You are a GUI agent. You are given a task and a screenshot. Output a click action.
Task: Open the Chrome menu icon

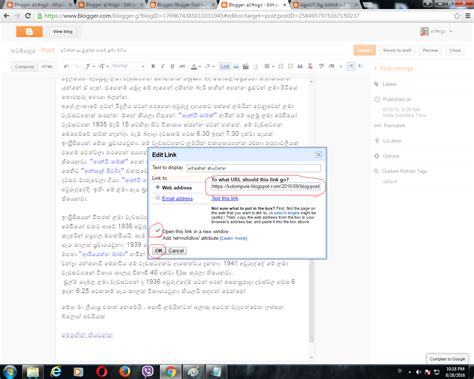point(468,16)
